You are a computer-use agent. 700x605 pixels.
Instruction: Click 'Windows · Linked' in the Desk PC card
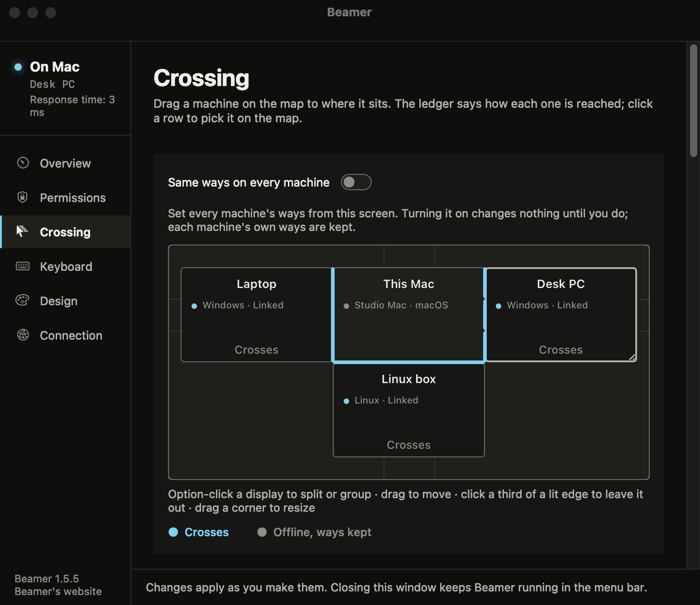coord(547,305)
